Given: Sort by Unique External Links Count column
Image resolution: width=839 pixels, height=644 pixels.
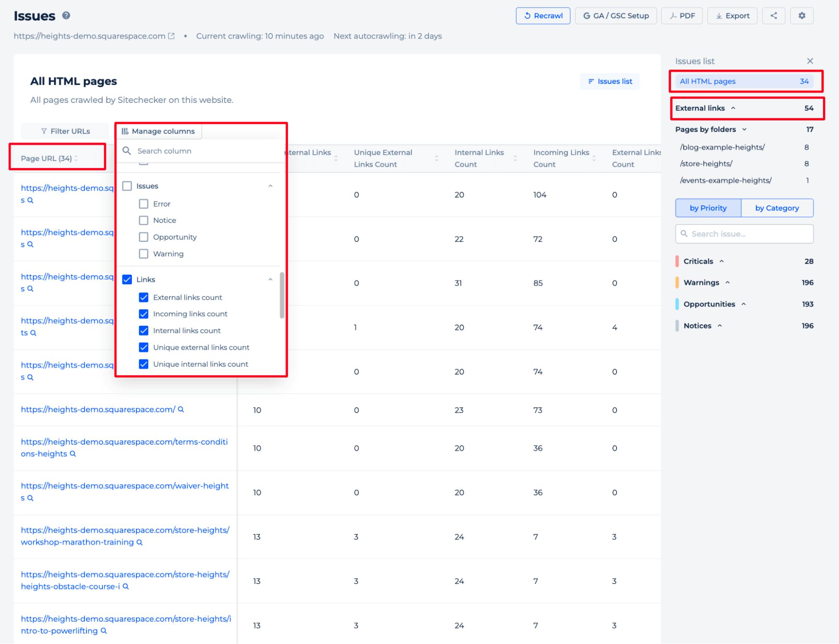Looking at the screenshot, I should tap(436, 158).
